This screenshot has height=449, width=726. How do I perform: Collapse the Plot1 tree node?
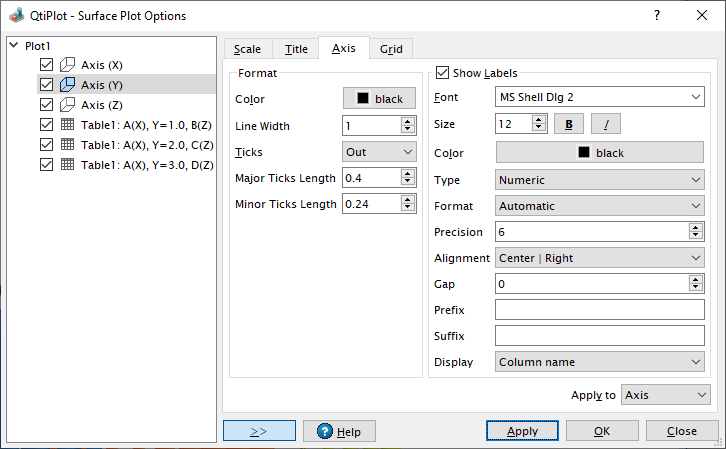(x=12, y=46)
